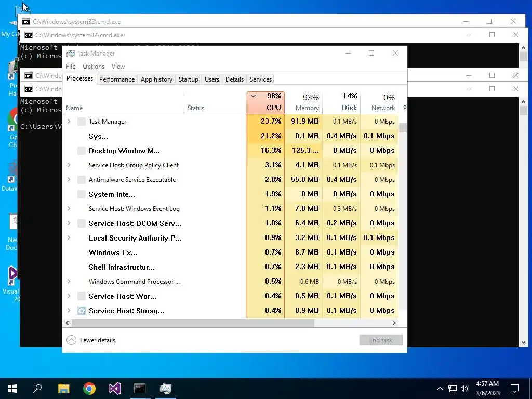Select the Sys... process row
This screenshot has width=532, height=399.
pyautogui.click(x=231, y=136)
